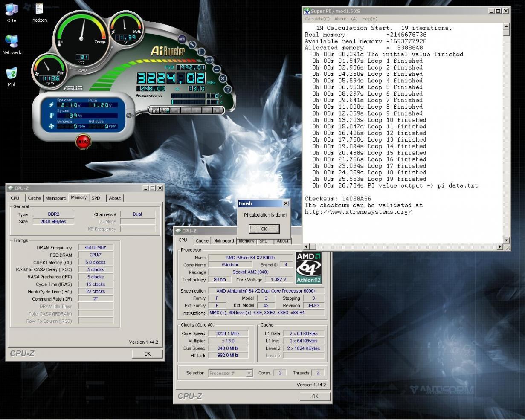525x420 pixels.
Task: Click the DRAM Frequency 460.6 MHz field
Action: (95, 247)
